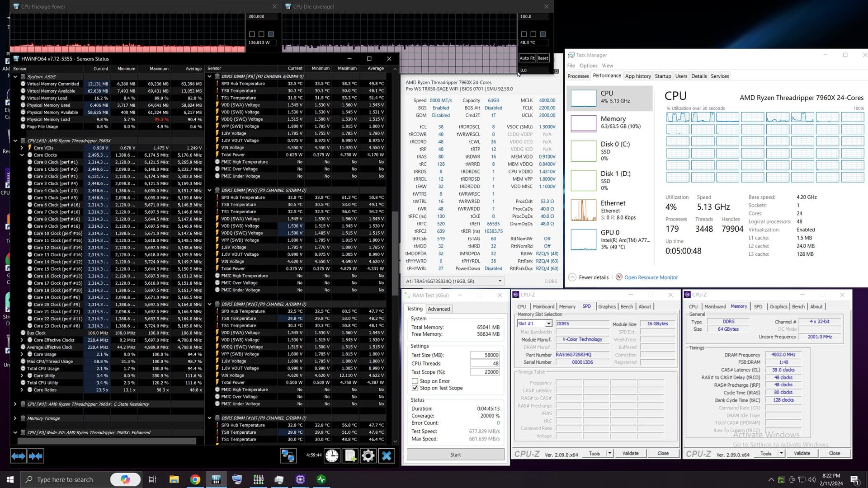Click the HWiNFO expand columns arrows icon
This screenshot has width=868, height=488.
[18, 456]
